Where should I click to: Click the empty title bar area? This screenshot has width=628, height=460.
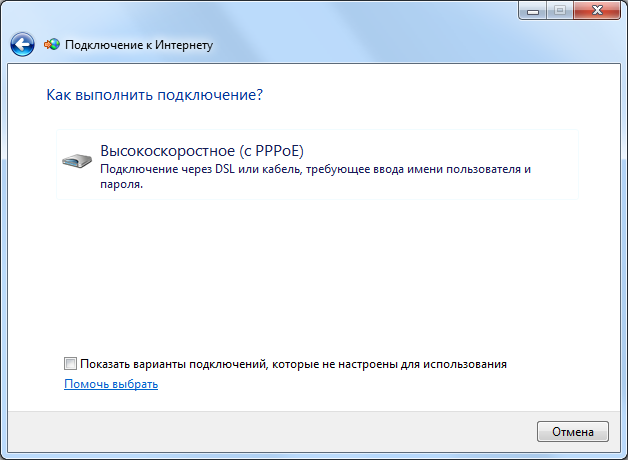(300, 12)
